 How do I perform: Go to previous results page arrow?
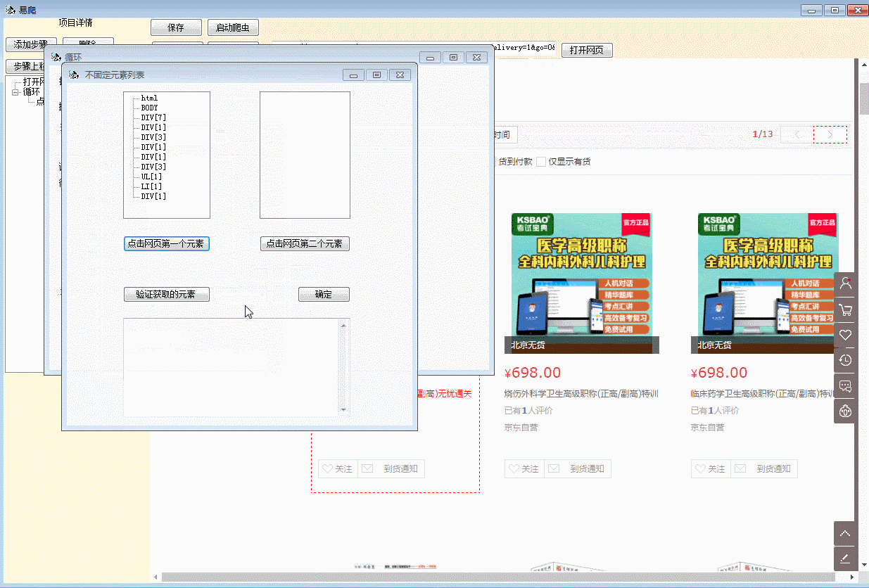point(797,134)
